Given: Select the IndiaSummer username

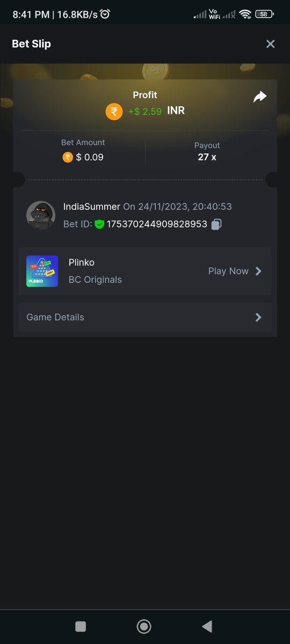Looking at the screenshot, I should coord(92,207).
